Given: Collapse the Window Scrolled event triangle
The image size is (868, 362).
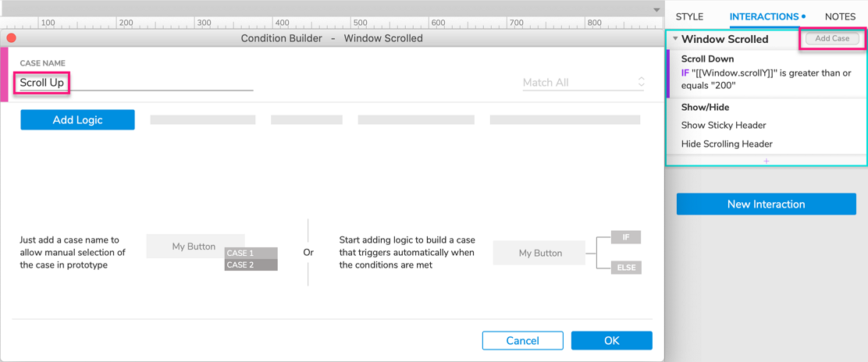Looking at the screenshot, I should pos(675,39).
